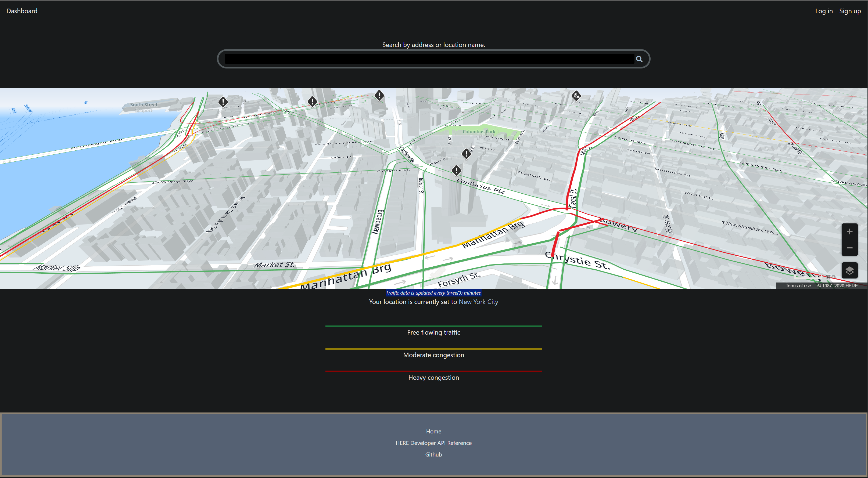The width and height of the screenshot is (868, 478).
Task: Click the magnifier search icon
Action: (x=639, y=59)
